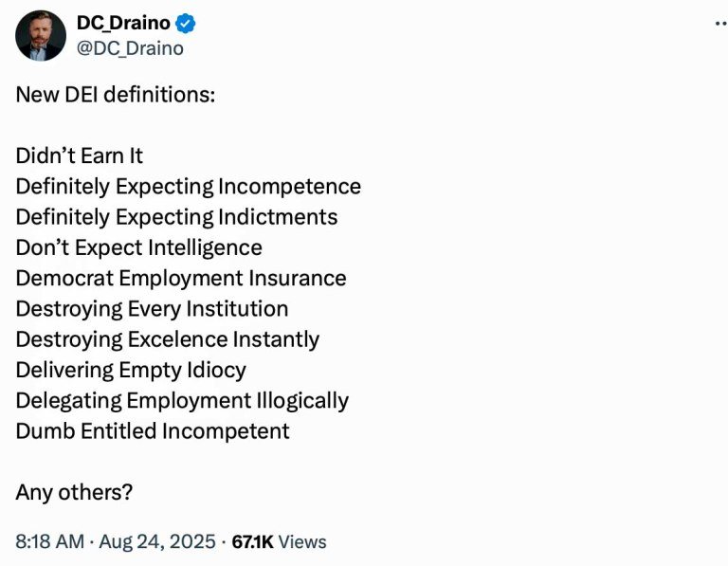Click the "Didn't Earn It" line

tap(80, 155)
